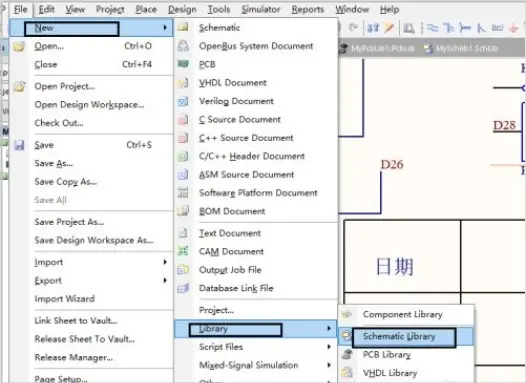Expand the Mixed-Signal Simulation submenu arrow
Screen dimensions: 526x383
coord(329,365)
